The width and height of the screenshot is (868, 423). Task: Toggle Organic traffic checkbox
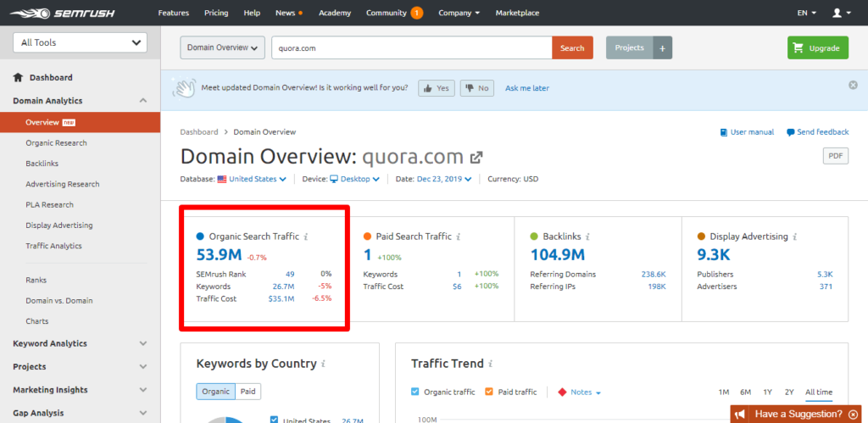click(x=415, y=392)
